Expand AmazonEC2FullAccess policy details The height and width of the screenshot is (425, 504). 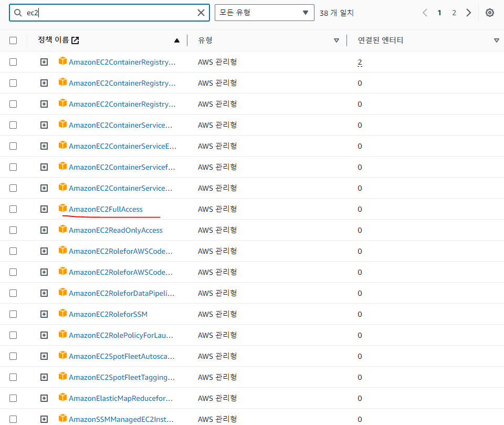[44, 209]
